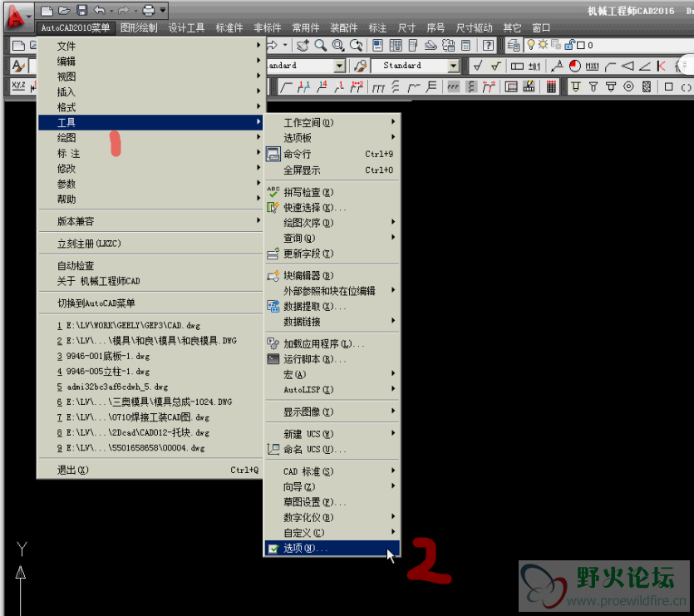This screenshot has height=616, width=694.
Task: Click the Help question mark icon
Action: tap(488, 45)
